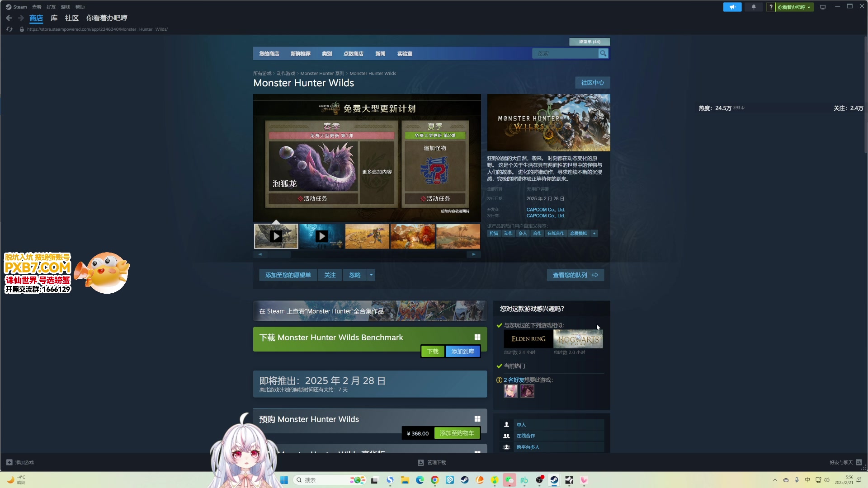Image resolution: width=868 pixels, height=488 pixels.
Task: Click 添加游戏 in the bottom bar
Action: [20, 463]
